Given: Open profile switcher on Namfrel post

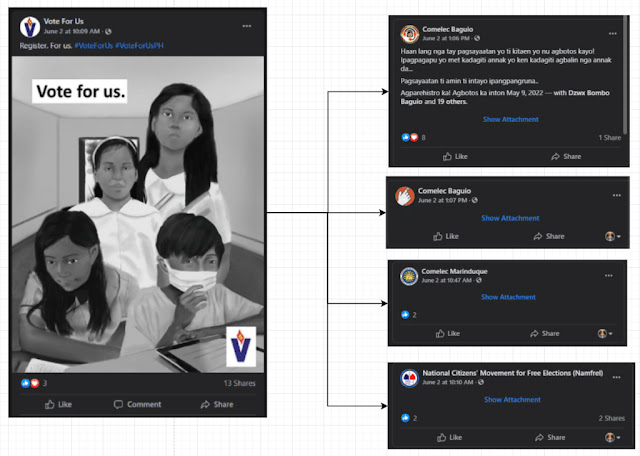Looking at the screenshot, I should coord(613,438).
